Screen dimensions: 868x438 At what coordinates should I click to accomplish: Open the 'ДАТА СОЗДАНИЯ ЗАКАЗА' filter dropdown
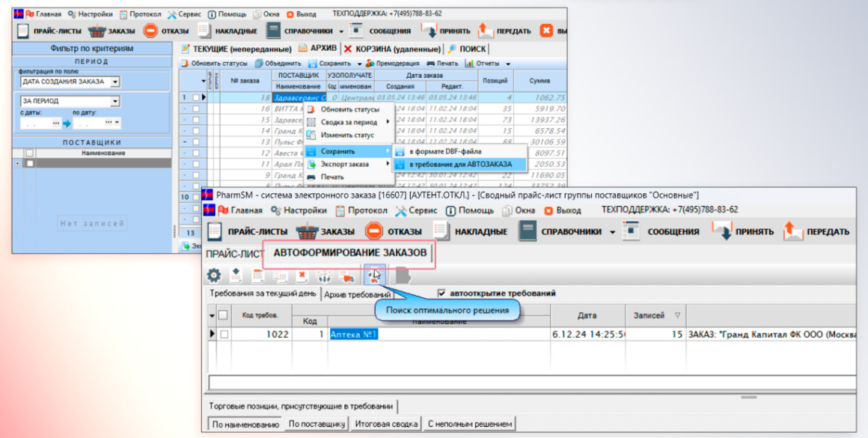114,82
